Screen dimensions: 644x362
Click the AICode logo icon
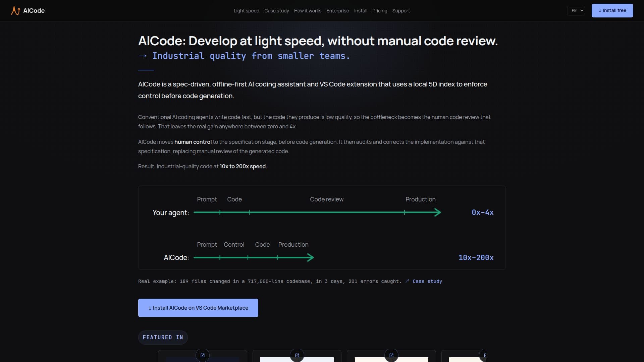tap(15, 10)
